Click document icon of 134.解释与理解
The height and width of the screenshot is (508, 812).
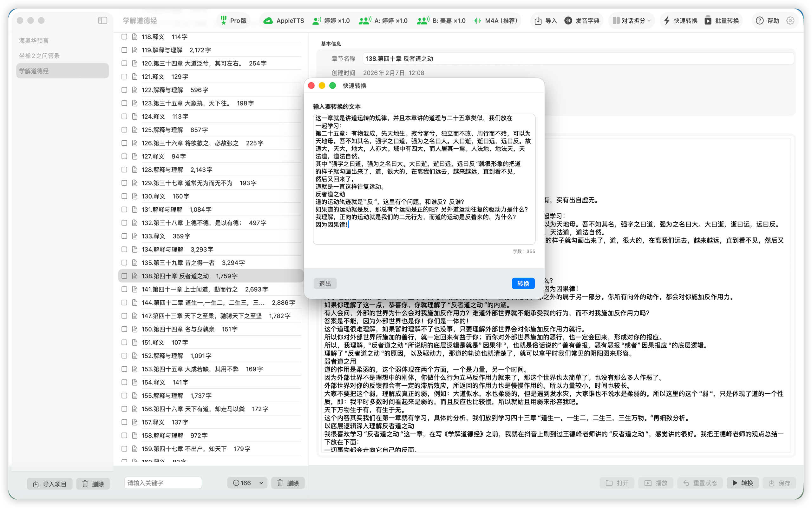point(134,249)
